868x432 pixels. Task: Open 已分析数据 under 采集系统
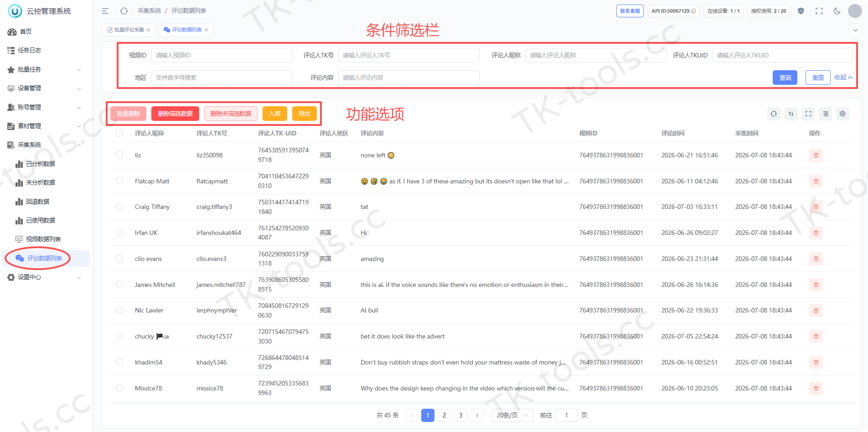tap(45, 164)
